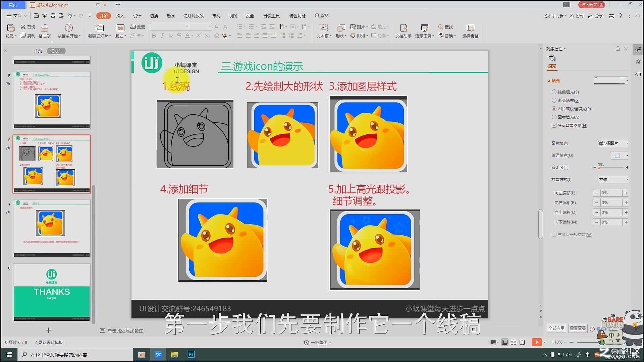
Task: Adjust the Transparency (透明度) slider
Action: [599, 168]
